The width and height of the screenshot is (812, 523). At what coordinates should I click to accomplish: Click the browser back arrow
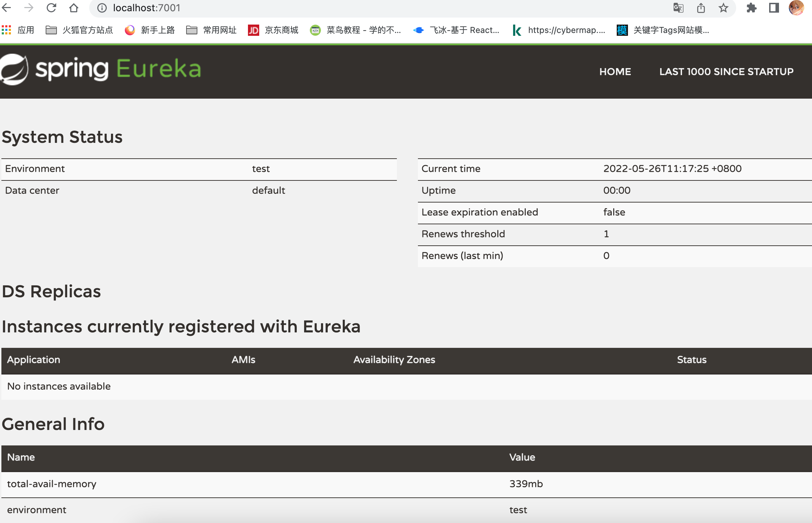coord(7,8)
